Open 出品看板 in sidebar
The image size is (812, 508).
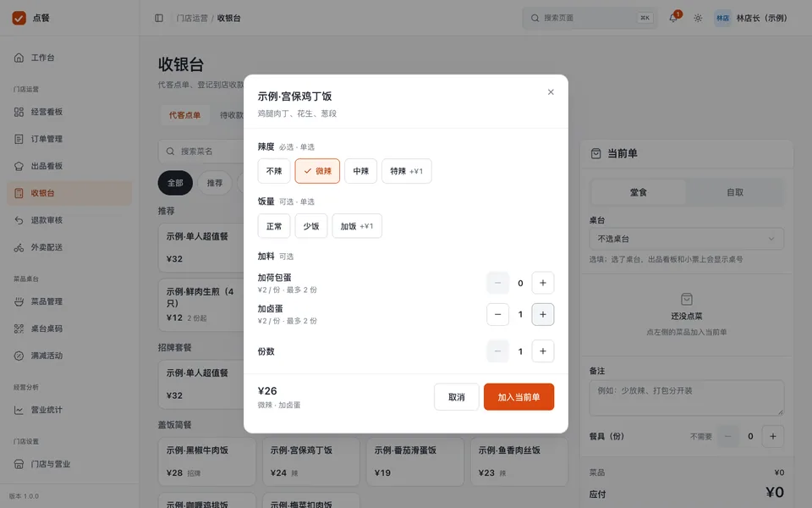tap(69, 166)
